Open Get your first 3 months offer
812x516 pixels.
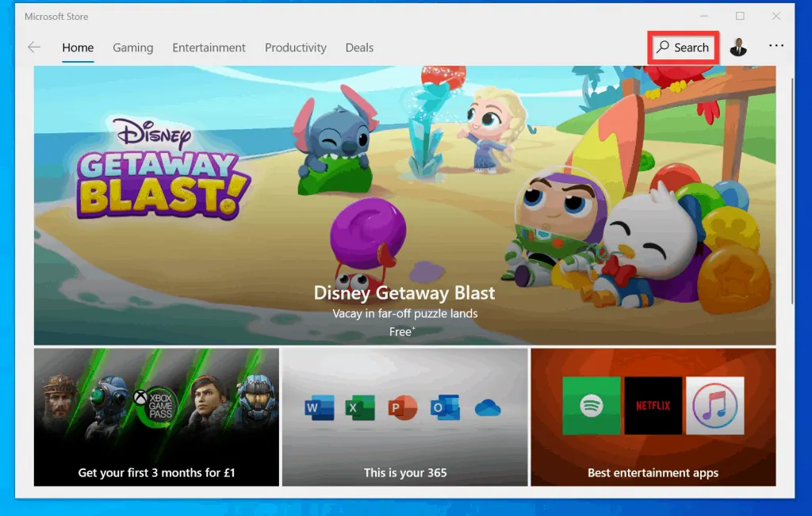pyautogui.click(x=156, y=472)
